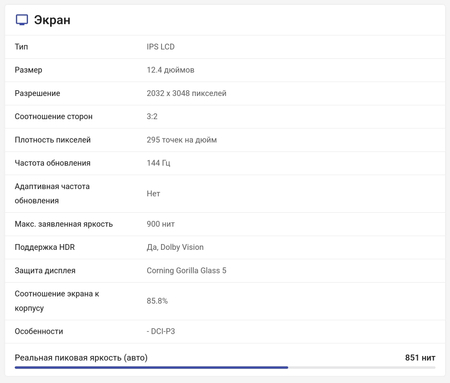450x383 pixels.
Task: Click the monitor icon beside Экран heading
Action: click(x=22, y=20)
